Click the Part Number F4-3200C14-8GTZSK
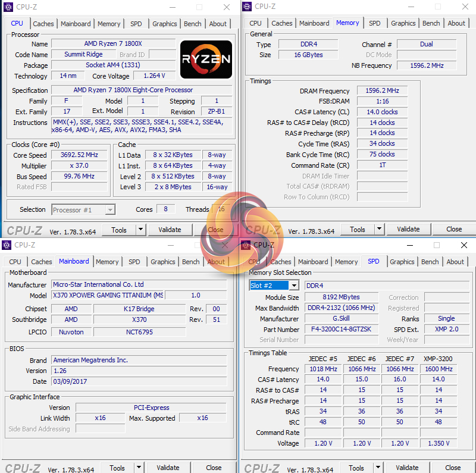476x473 pixels. (342, 329)
